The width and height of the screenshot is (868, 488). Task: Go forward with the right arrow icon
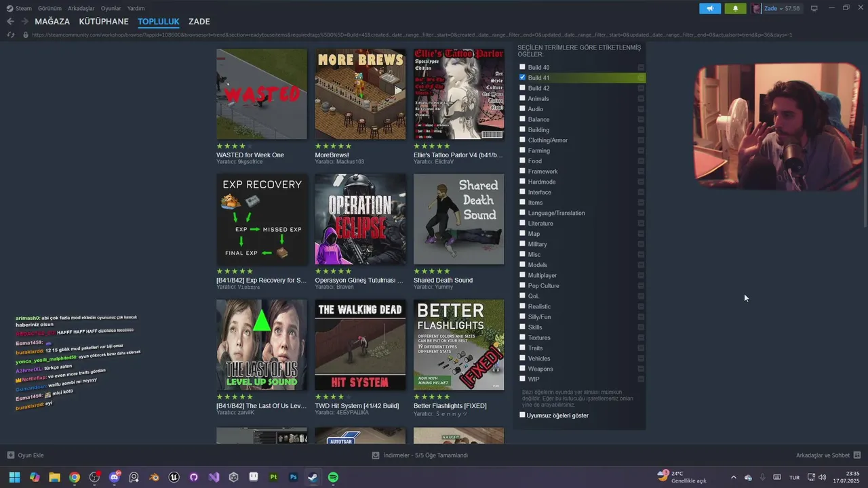(25, 22)
